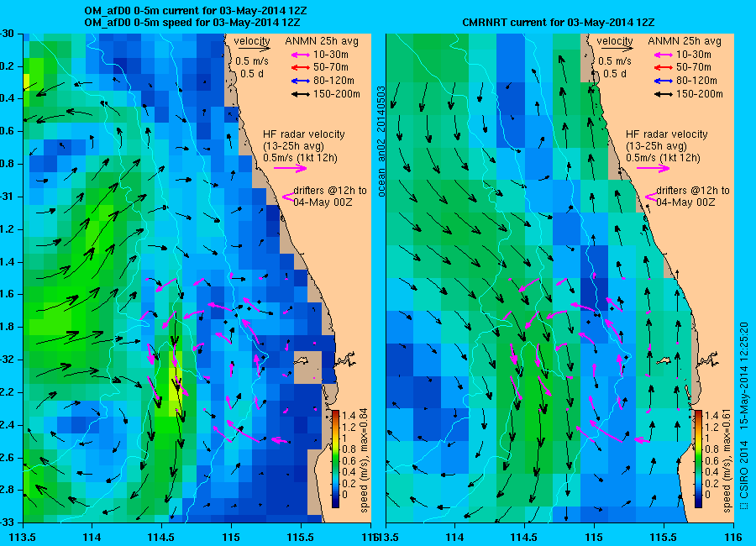Click latitude label '-33' on left axis
The width and height of the screenshot is (756, 546).
tap(7, 522)
